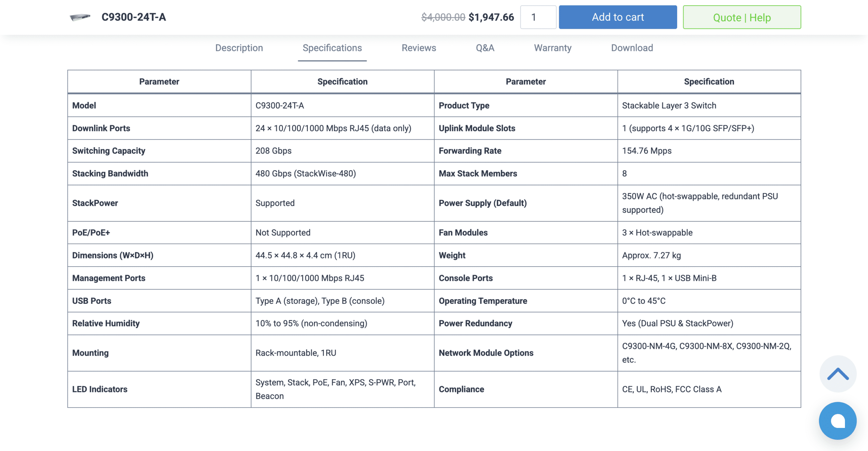
Task: Click the first Parameter column header
Action: pos(159,81)
